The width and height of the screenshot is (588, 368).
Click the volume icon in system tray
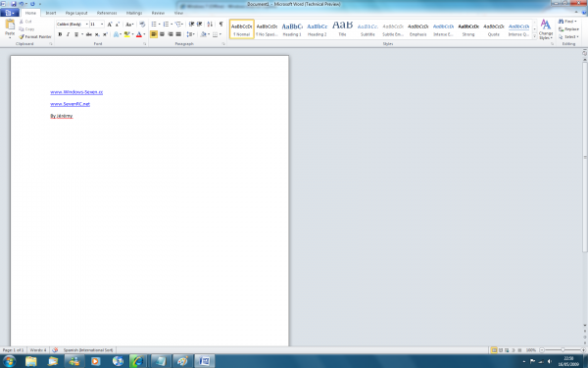click(x=550, y=361)
